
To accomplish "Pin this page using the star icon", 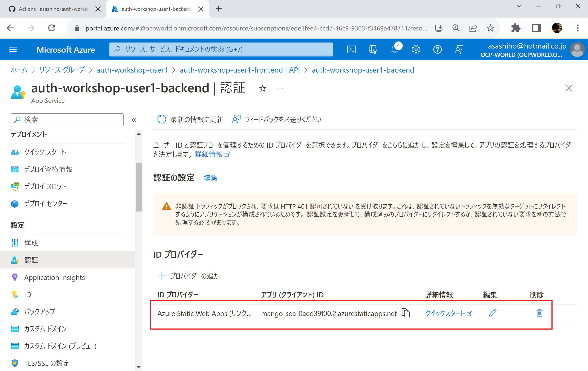I will pyautogui.click(x=262, y=88).
